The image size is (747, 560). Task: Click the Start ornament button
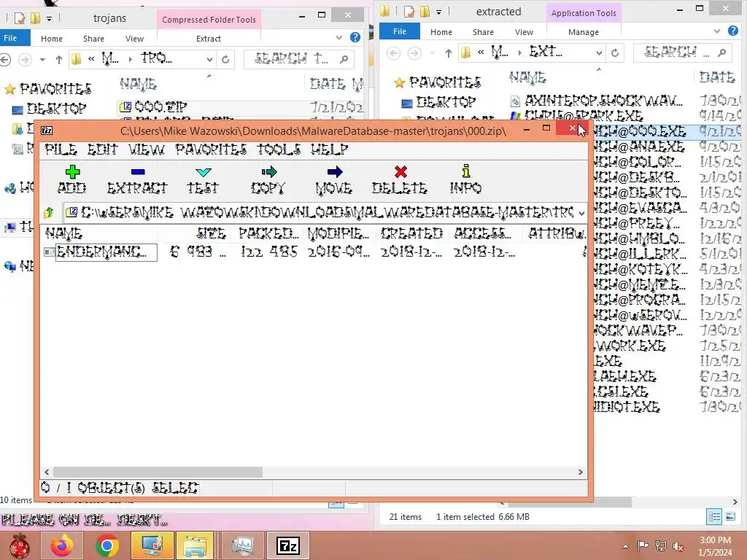click(20, 545)
